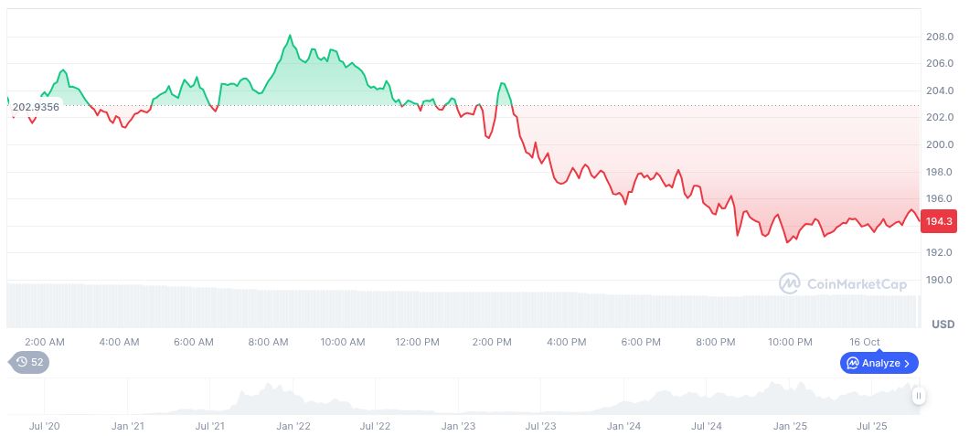Click the clock icon in the 52 badge
This screenshot has height=436, width=980.
(22, 362)
